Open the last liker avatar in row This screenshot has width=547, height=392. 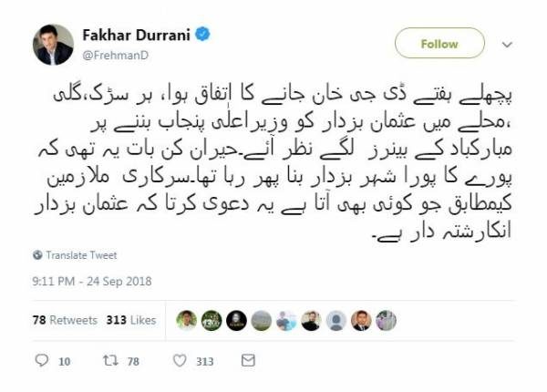(387, 321)
